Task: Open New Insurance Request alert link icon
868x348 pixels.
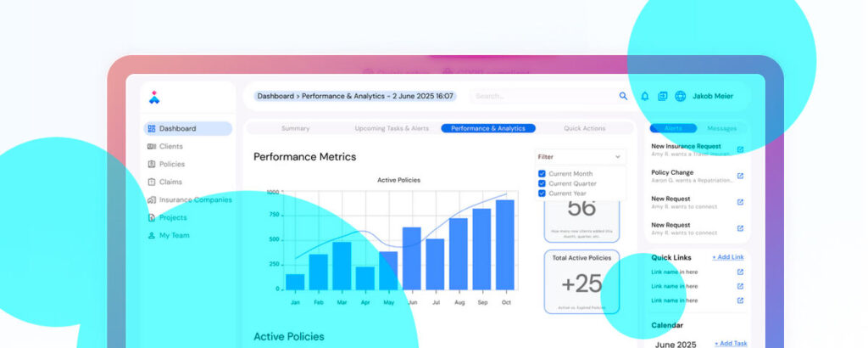Action: pyautogui.click(x=740, y=149)
